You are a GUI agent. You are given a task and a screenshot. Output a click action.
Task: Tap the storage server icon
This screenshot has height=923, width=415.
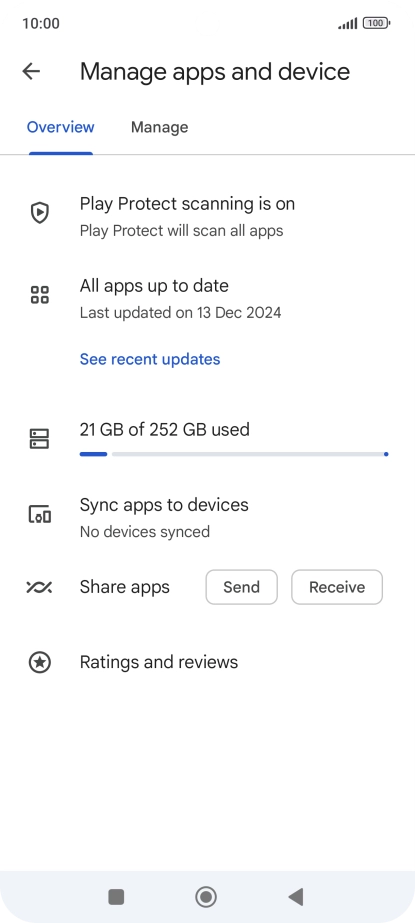[x=39, y=439]
